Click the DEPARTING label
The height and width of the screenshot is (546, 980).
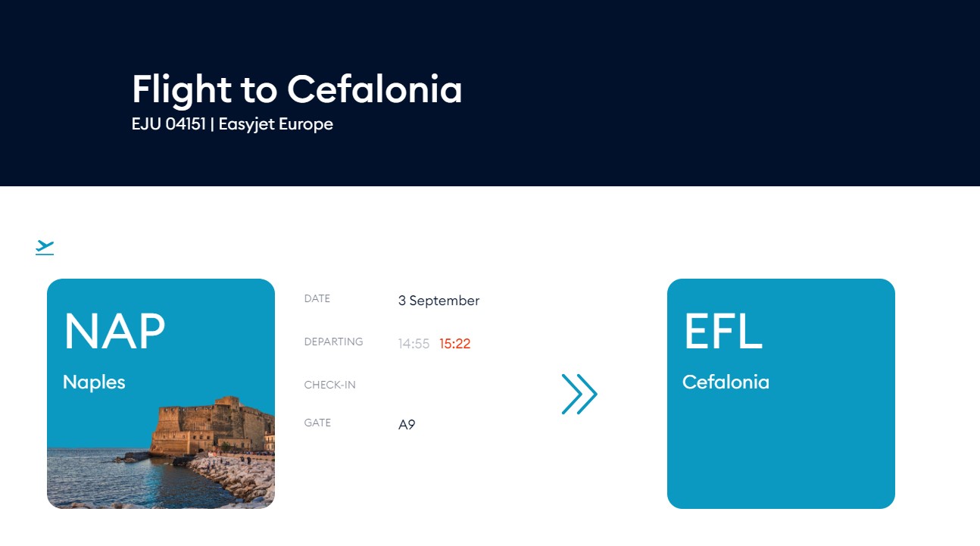coord(333,342)
